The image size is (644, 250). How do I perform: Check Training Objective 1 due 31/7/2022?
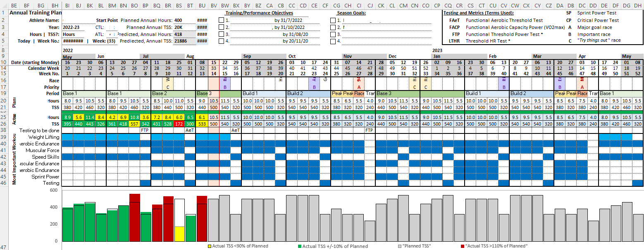click(221, 19)
